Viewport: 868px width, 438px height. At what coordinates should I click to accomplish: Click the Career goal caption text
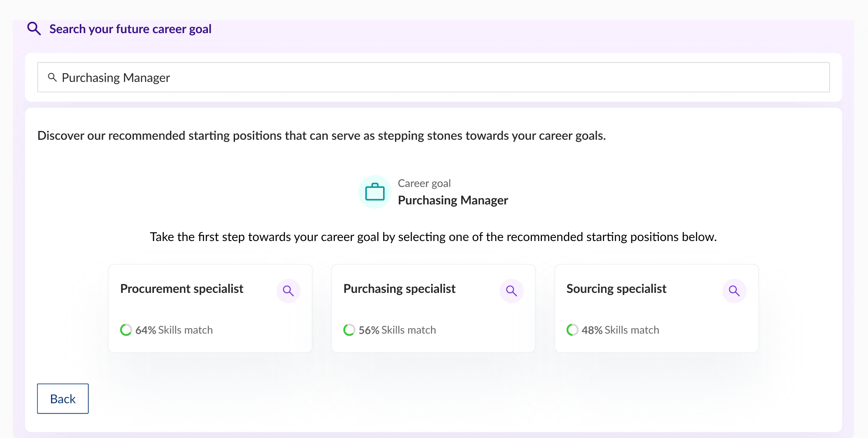point(424,183)
